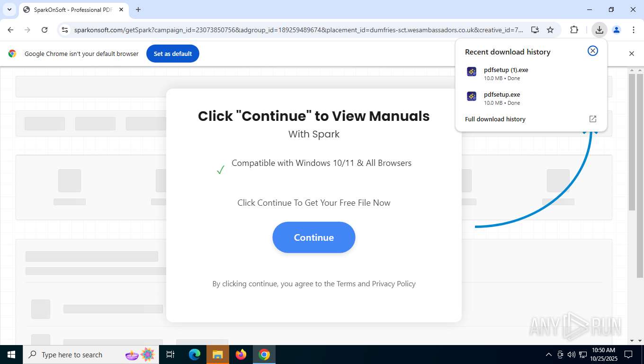
Task: Open the pdfsetup.exe download entry
Action: click(531, 98)
